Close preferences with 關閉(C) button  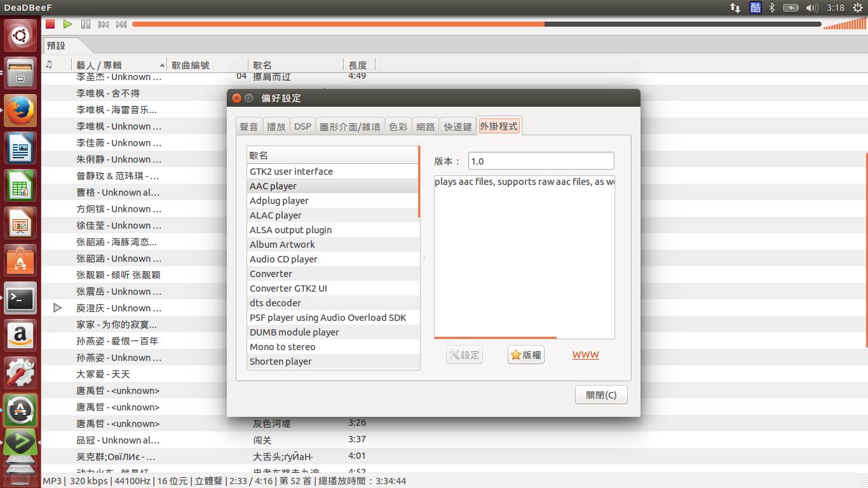pyautogui.click(x=601, y=395)
